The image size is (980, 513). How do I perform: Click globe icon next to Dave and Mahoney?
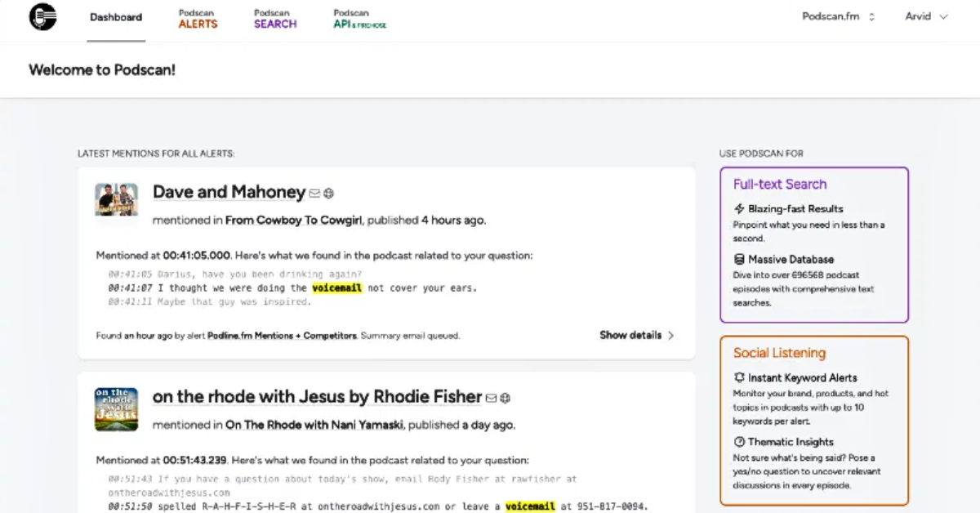click(x=328, y=194)
